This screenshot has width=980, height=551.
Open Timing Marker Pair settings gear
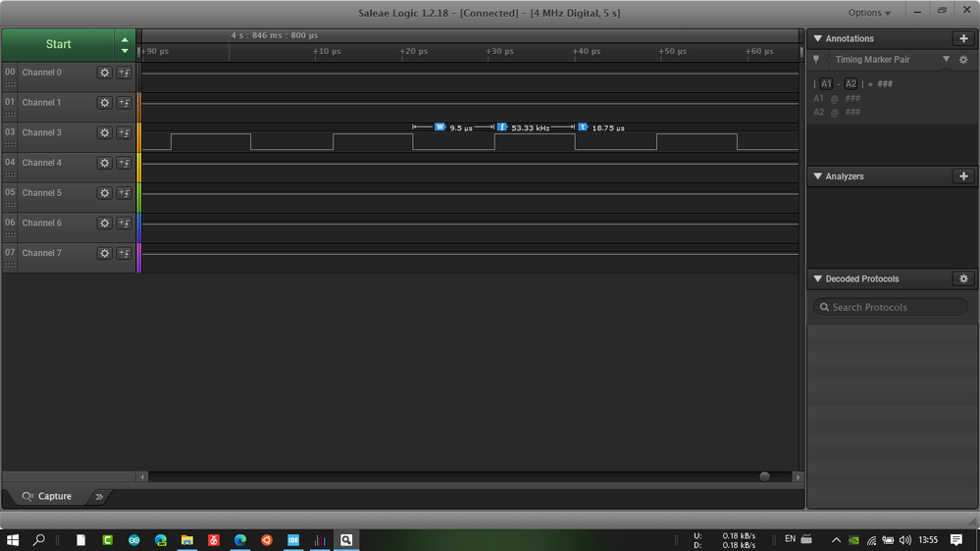pos(963,60)
